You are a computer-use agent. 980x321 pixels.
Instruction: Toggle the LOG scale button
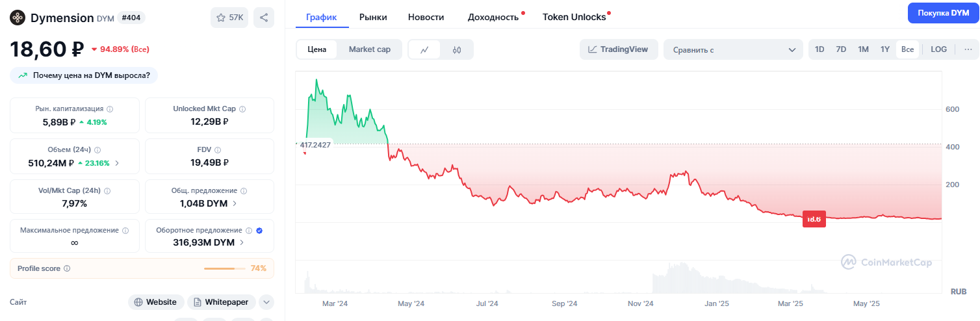point(938,49)
